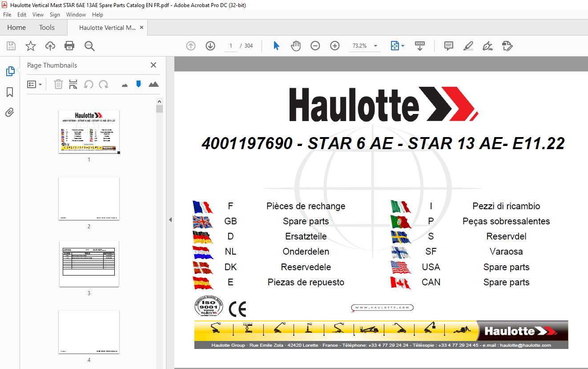This screenshot has width=588, height=369.
Task: Switch to the Tools tab
Action: [x=47, y=28]
